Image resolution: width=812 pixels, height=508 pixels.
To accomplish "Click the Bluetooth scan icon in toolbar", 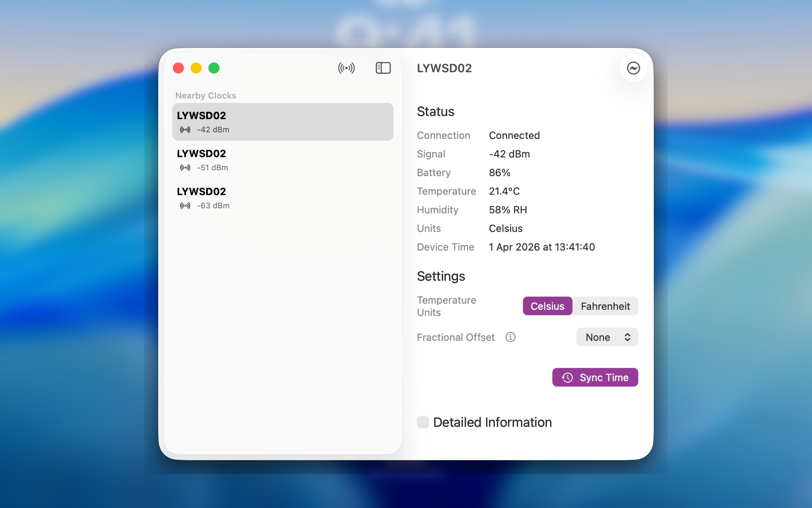I will click(346, 68).
